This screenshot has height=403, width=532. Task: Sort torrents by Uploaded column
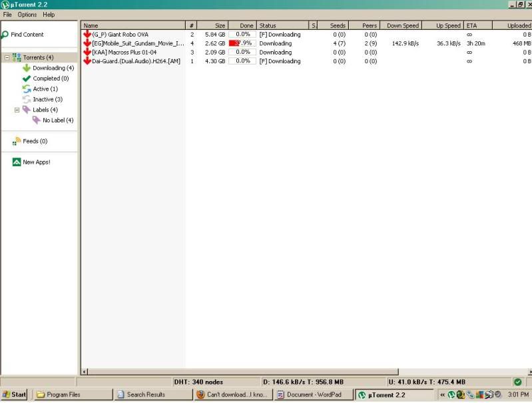pos(512,25)
